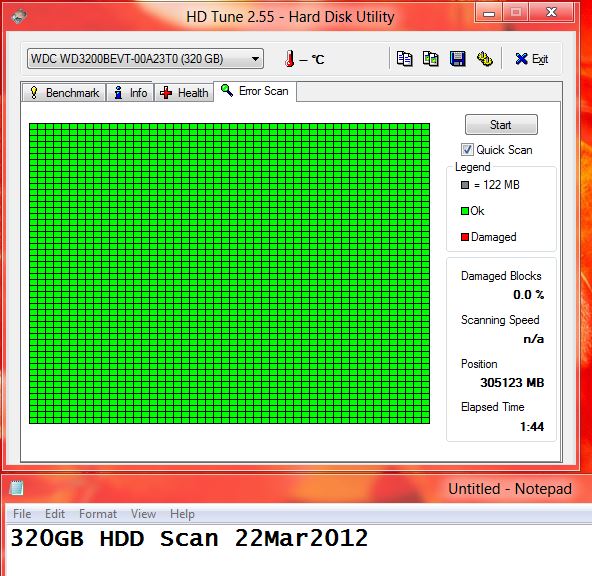Click the thermometer temperature icon

(290, 59)
